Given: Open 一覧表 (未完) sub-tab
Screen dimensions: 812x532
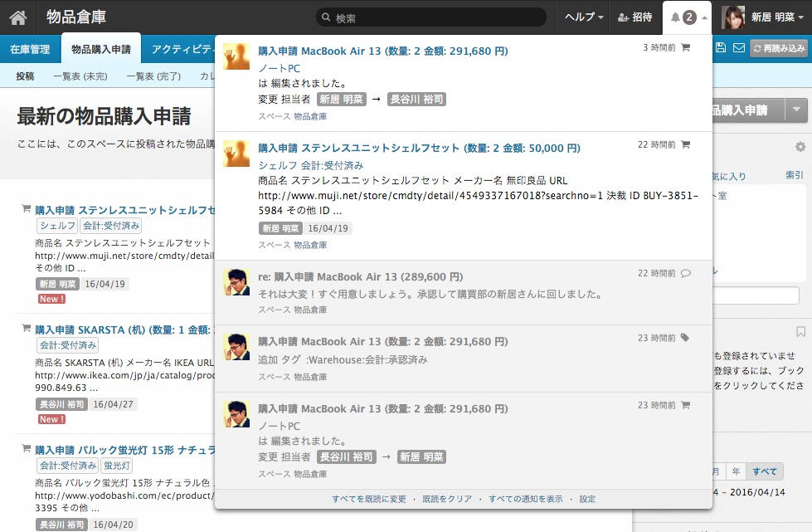Looking at the screenshot, I should [80, 76].
